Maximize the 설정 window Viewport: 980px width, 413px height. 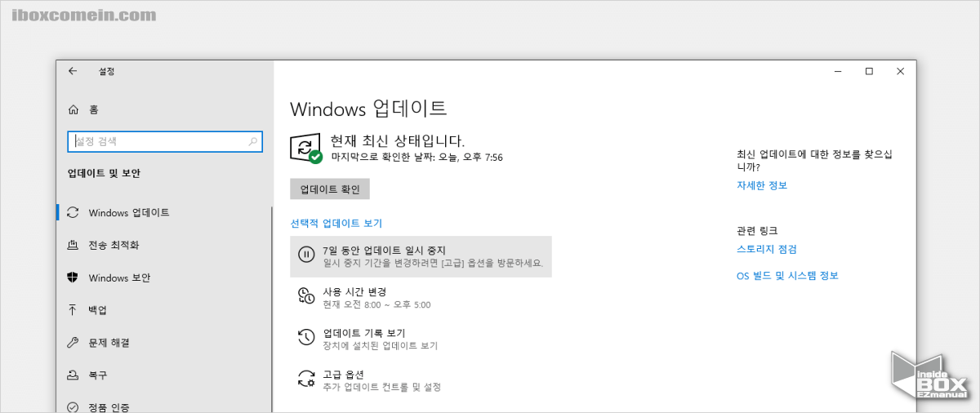869,71
